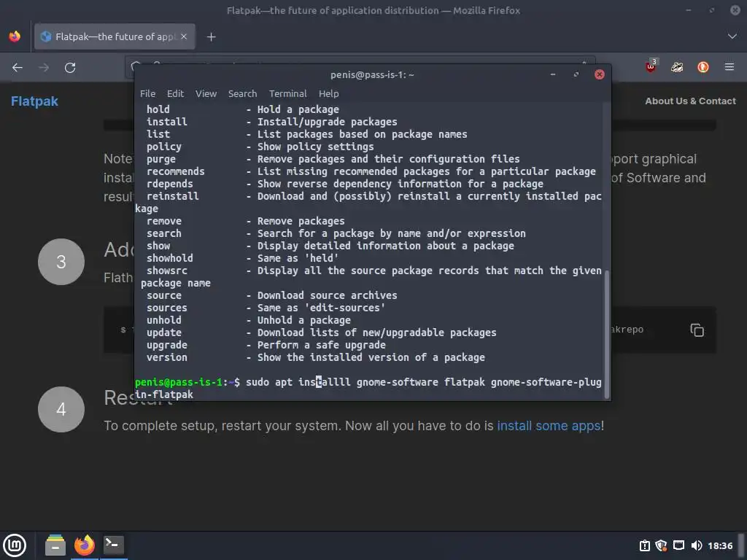This screenshot has width=747, height=560.
Task: Open the File menu in the terminal
Action: tap(147, 94)
